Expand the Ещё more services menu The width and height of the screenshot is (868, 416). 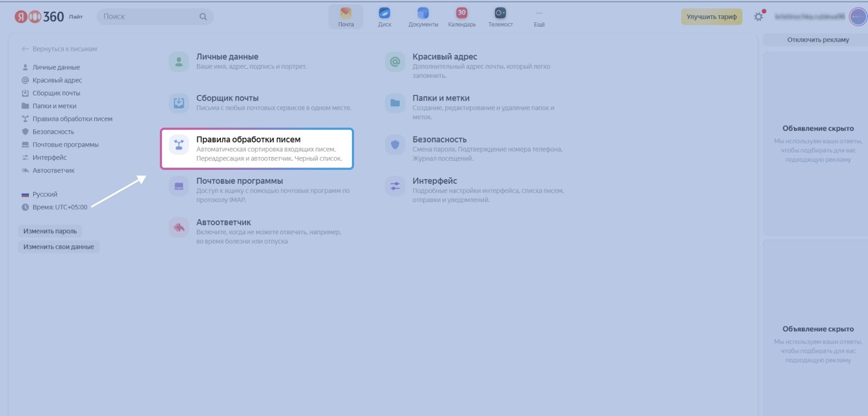coord(539,17)
